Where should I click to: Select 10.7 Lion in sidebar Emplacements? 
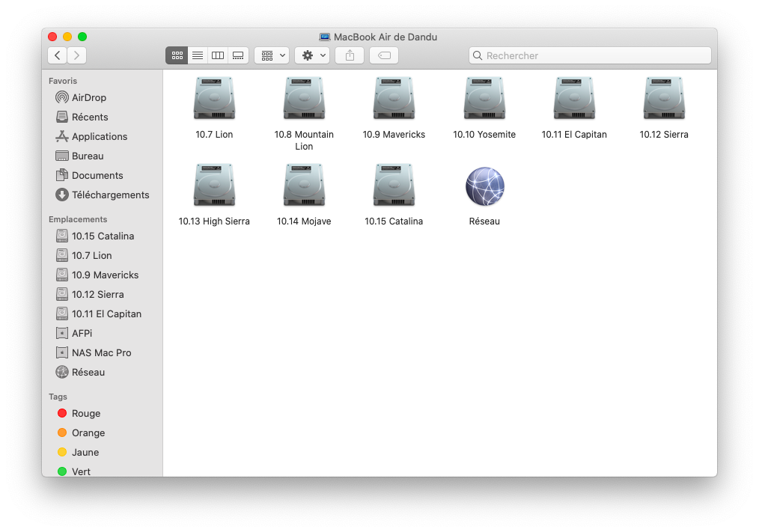click(83, 256)
